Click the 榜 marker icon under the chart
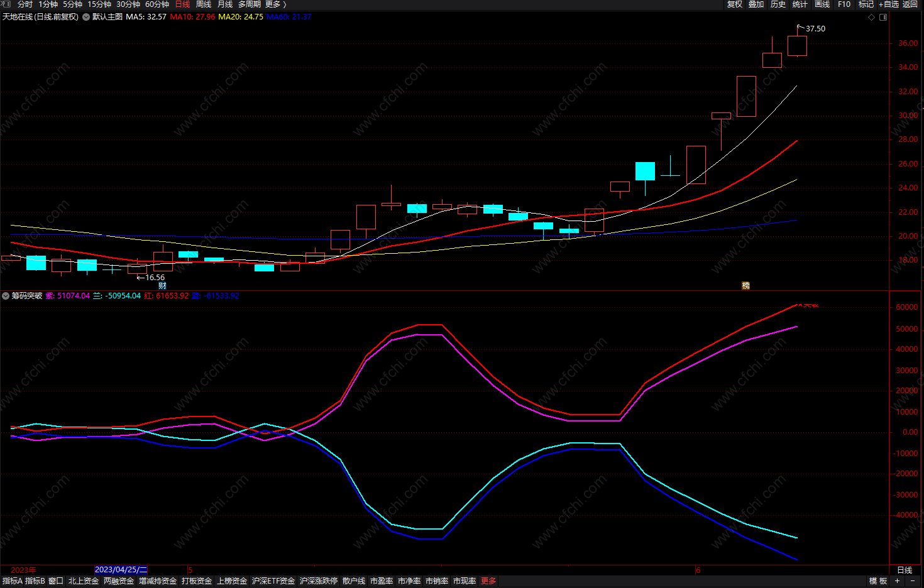This screenshot has width=924, height=588. (746, 286)
